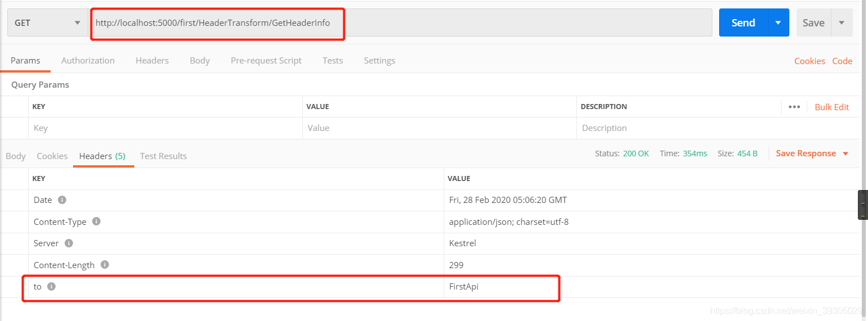Click the request URL input field
This screenshot has width=868, height=321.
click(401, 23)
